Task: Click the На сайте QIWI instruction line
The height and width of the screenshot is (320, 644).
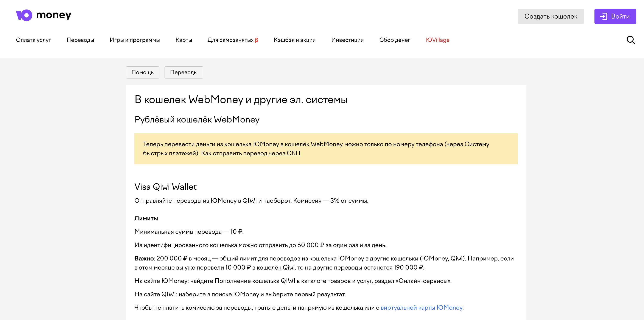Action: pyautogui.click(x=240, y=294)
